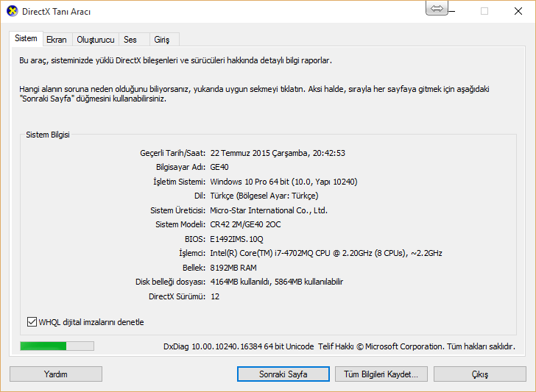Click the 4164MB kullanıldı page file value

pos(277,282)
